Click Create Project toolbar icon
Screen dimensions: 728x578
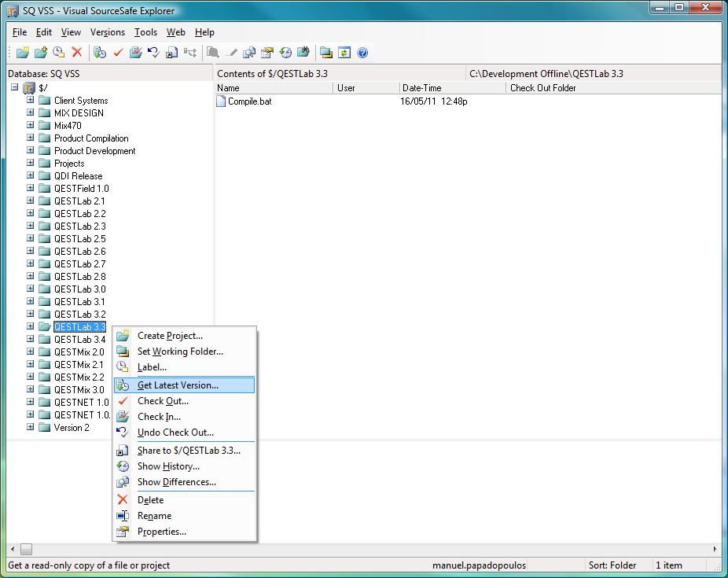[x=23, y=53]
